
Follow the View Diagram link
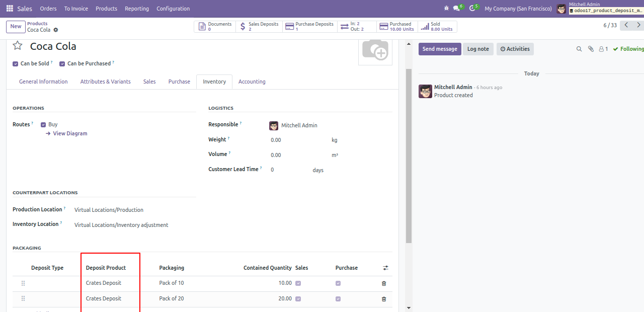66,133
